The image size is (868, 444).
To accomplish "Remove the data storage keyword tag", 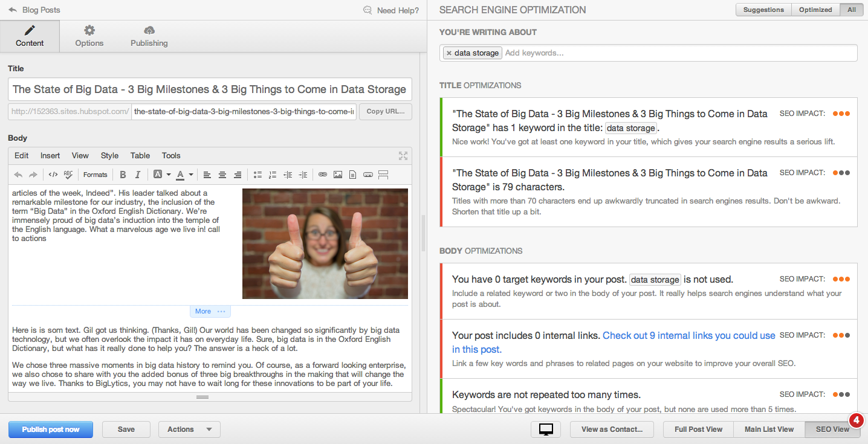I will 449,53.
